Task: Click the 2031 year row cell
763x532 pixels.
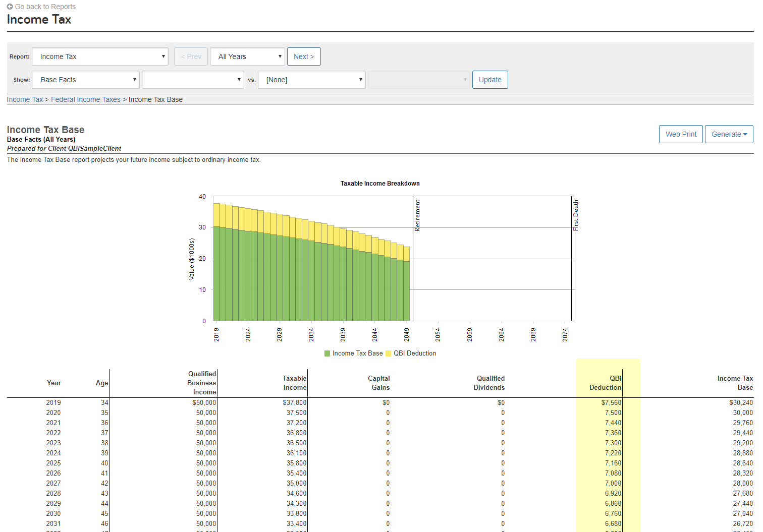Action: click(x=53, y=523)
